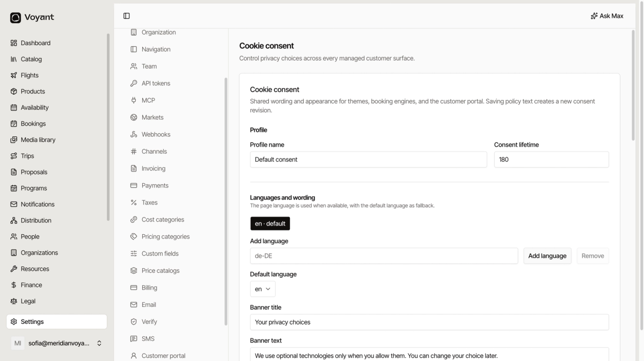Viewport: 644px width, 361px height.
Task: Click the Markets globe icon
Action: [134, 118]
